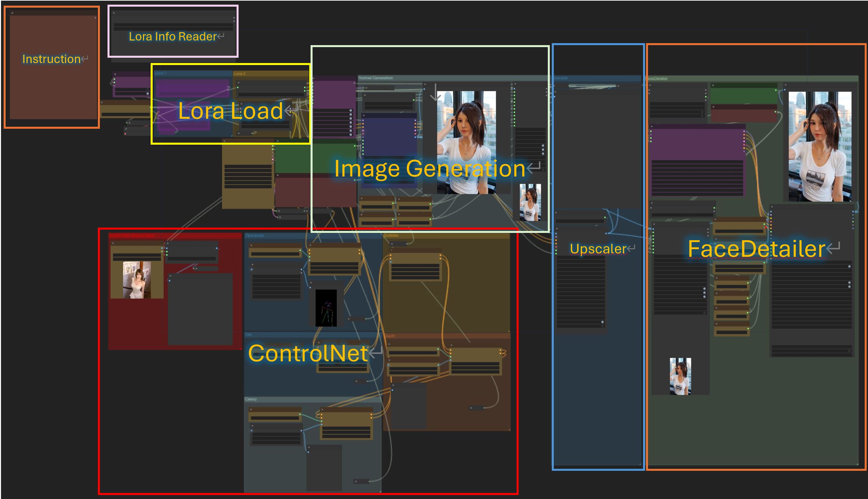Viewport: 868px width, 499px height.
Task: Collapse the Lora Info Reader node via its corner dot
Action: coord(114,13)
